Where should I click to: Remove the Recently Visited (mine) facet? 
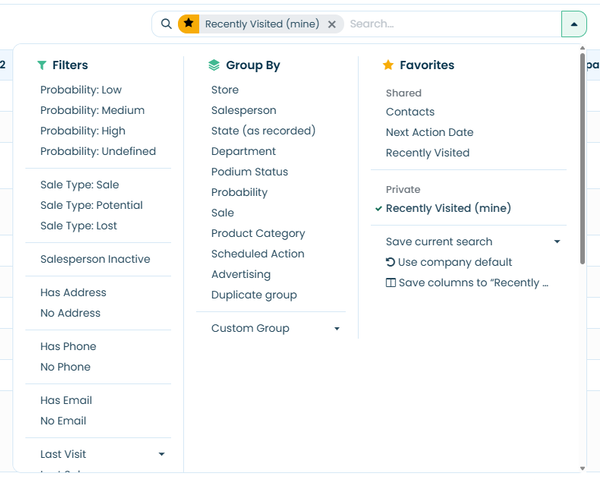332,24
